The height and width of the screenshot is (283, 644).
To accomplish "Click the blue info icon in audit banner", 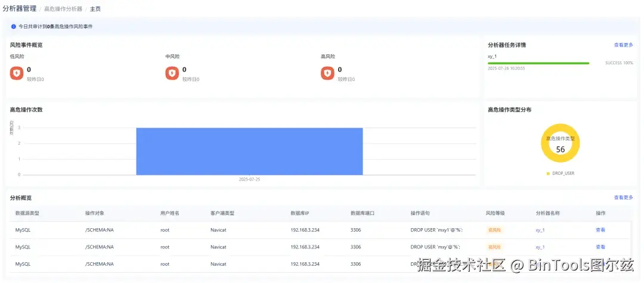I will pos(14,26).
